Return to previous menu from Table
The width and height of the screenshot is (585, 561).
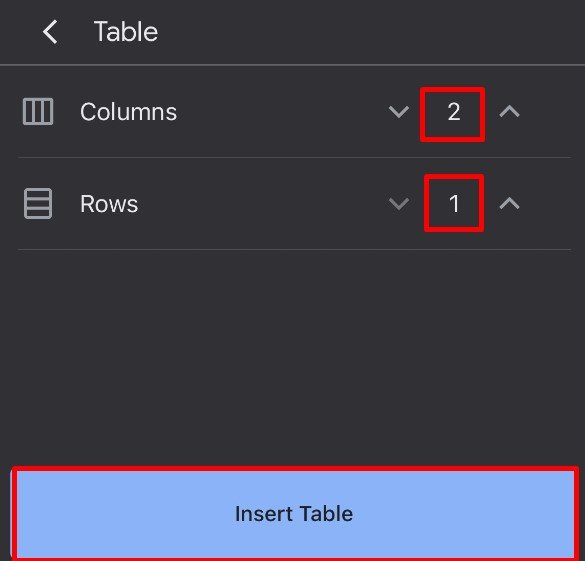click(50, 32)
